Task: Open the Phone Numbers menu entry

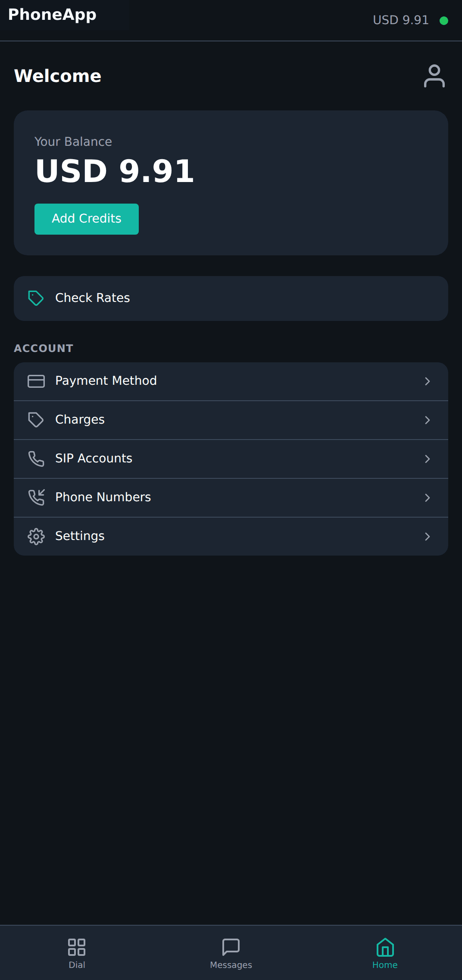Action: coord(231,498)
